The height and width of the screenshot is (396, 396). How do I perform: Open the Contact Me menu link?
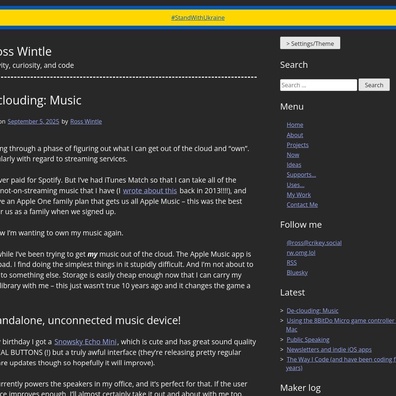pyautogui.click(x=302, y=205)
